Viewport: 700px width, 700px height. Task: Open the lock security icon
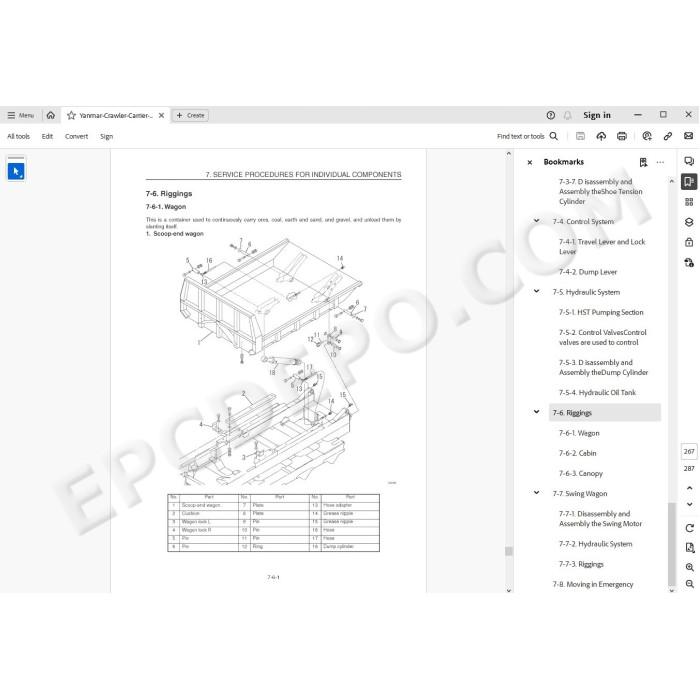[x=689, y=242]
